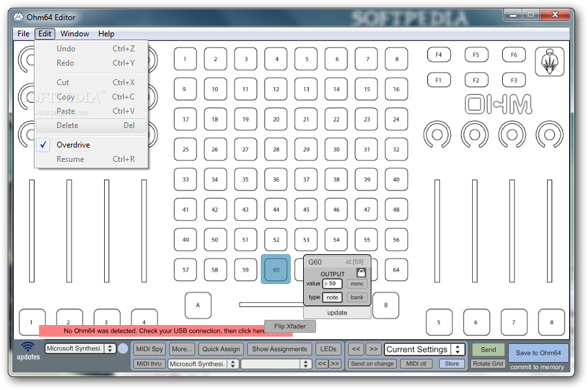Viewport: 588px width, 390px height.
Task: Select crossfader pad A
Action: click(198, 305)
